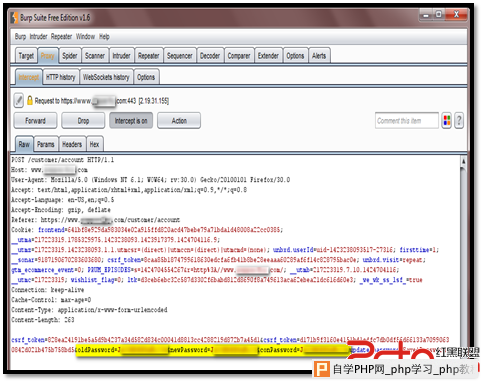Click the Content-Type header line
This screenshot has height=383, width=483.
[x=89, y=310]
